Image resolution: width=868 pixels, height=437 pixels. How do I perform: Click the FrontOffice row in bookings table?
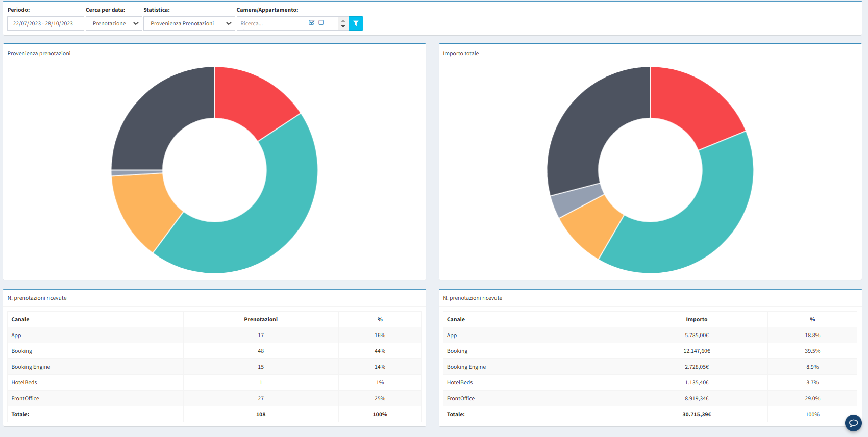[x=214, y=398]
